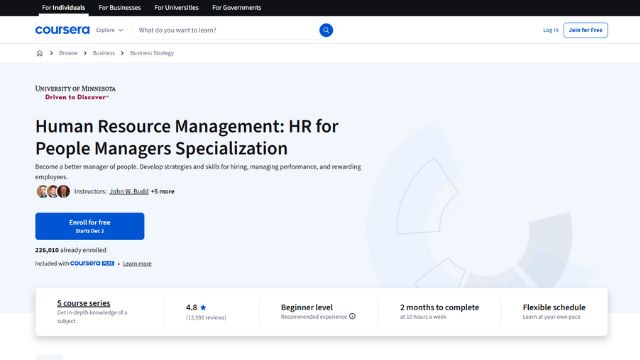Open the Log In link

point(551,30)
